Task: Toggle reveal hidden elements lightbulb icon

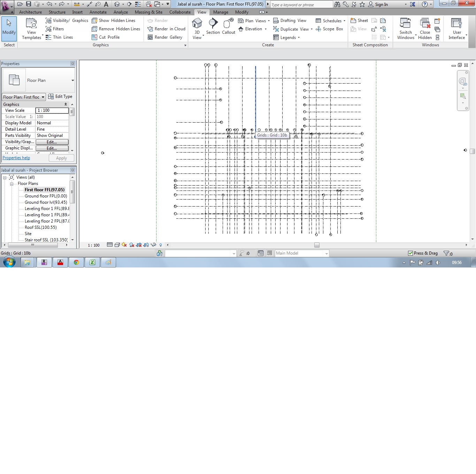Action: coord(161,245)
